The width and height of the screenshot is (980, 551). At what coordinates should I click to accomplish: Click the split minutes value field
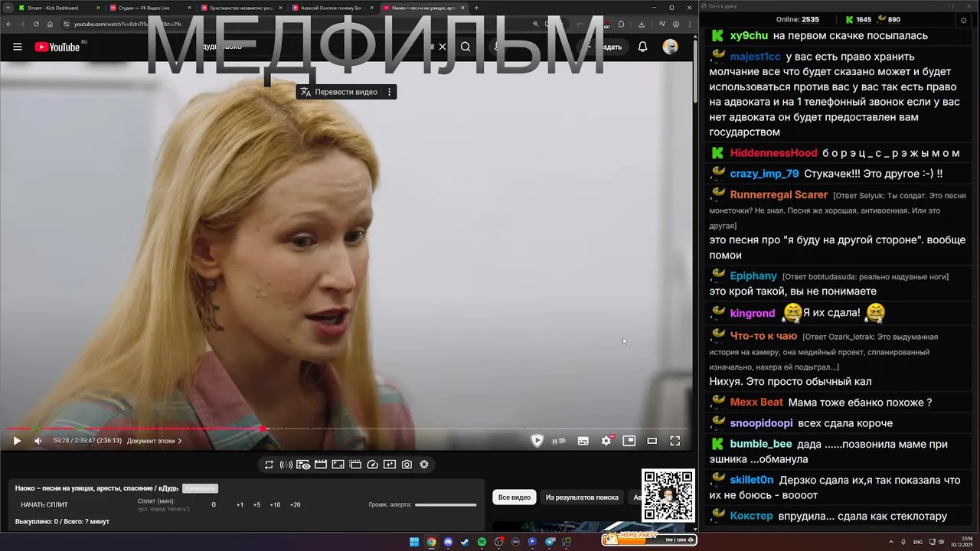coord(214,505)
